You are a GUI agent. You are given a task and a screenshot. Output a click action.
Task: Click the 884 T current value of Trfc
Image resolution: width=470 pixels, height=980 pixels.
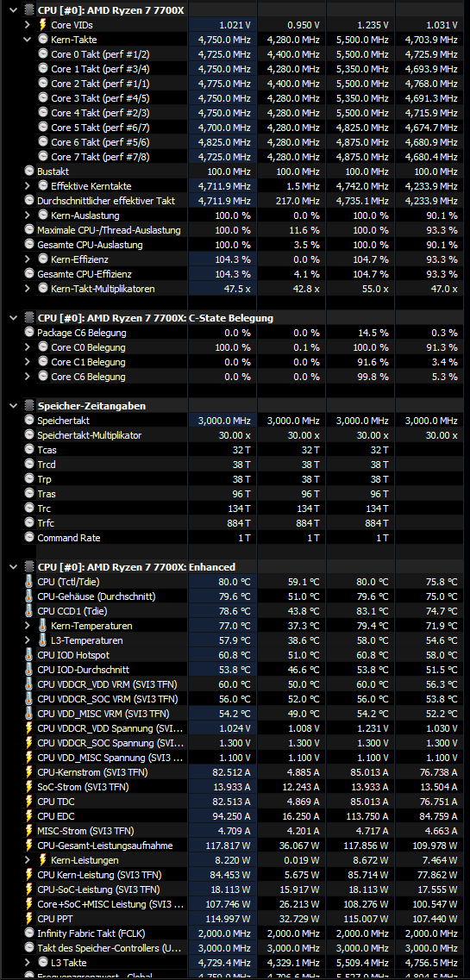[x=240, y=523]
